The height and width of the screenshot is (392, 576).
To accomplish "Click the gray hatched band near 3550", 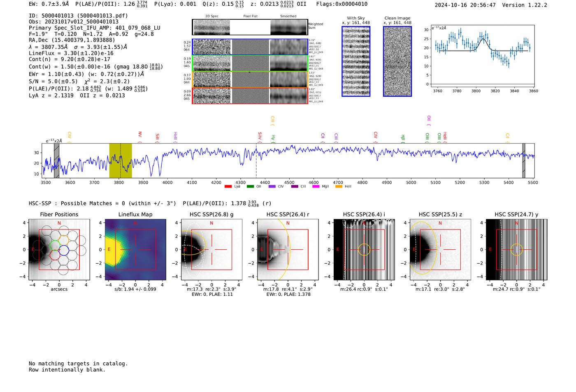I will coord(57,161).
